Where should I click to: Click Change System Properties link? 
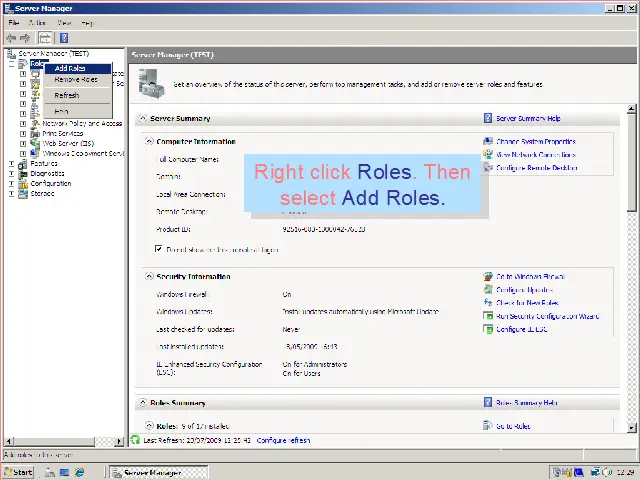coord(536,142)
